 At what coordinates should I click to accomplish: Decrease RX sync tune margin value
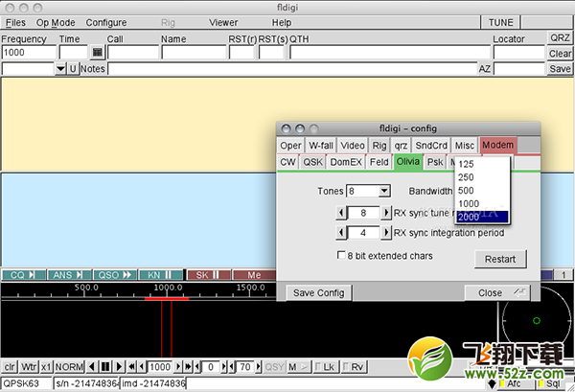[341, 213]
